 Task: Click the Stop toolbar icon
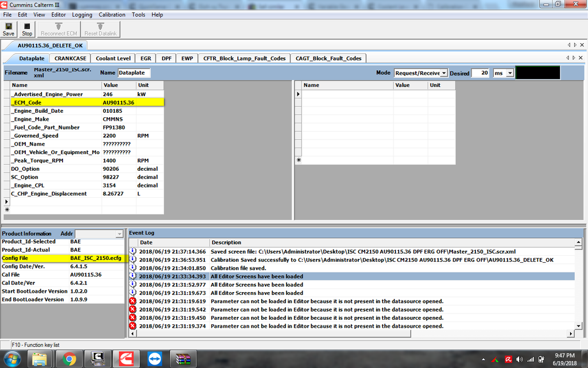click(26, 29)
